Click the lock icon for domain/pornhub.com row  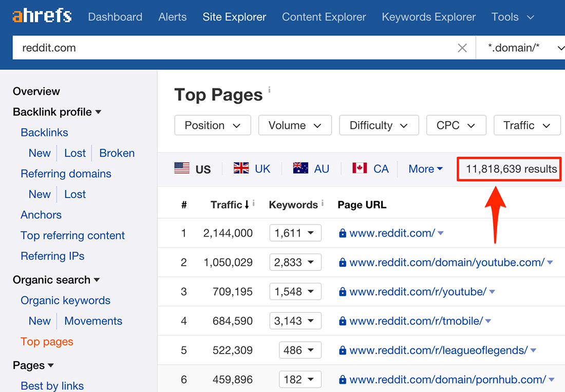pos(342,380)
